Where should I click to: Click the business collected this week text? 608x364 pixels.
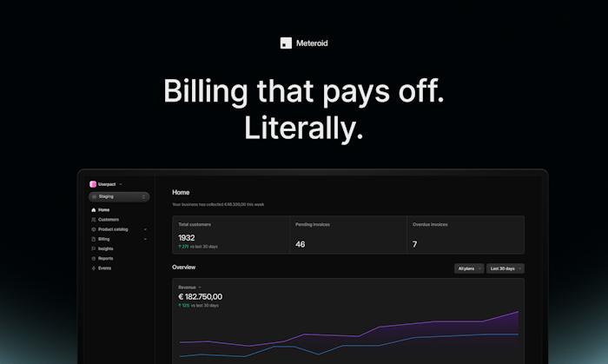point(218,204)
